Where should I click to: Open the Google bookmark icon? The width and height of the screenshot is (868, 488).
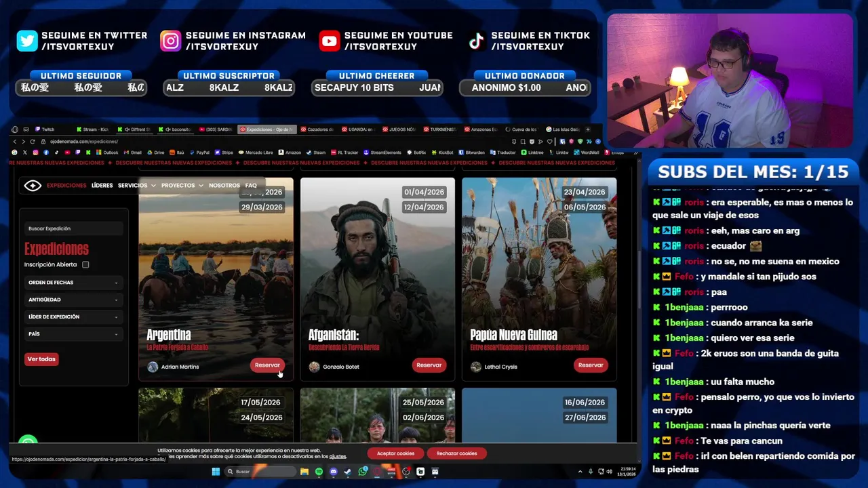tap(14, 152)
